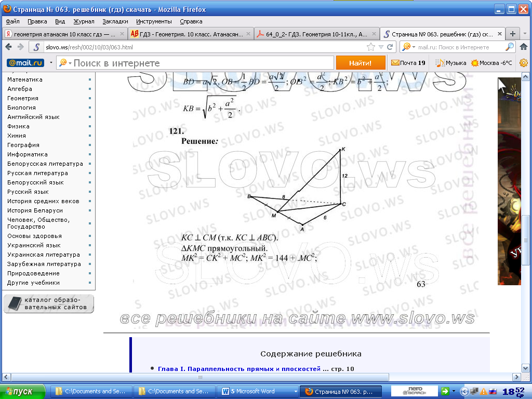Open Глава I. Параллельность прямых и плоскостей link
This screenshot has width=532, height=399.
[x=239, y=369]
